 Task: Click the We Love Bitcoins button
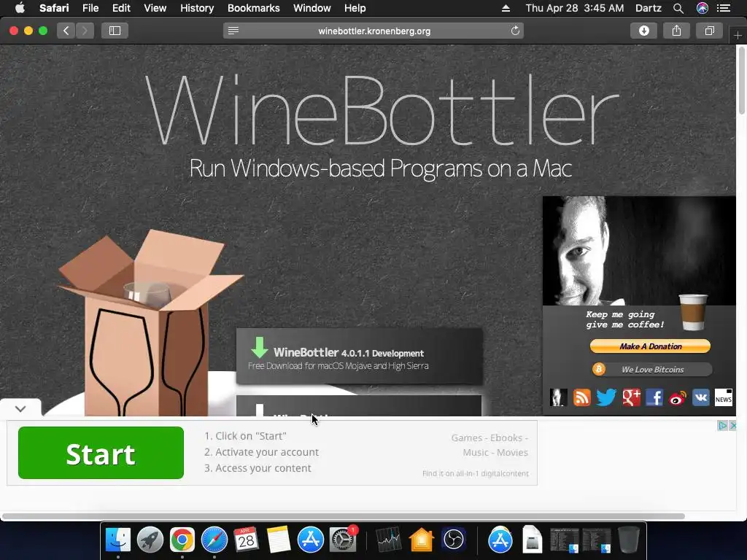pos(651,370)
